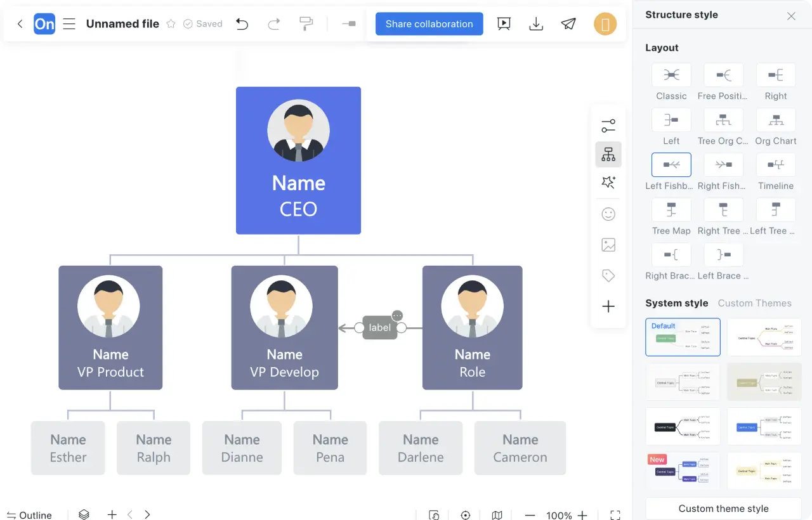Open the insert image panel
The width and height of the screenshot is (812, 520).
pos(608,245)
